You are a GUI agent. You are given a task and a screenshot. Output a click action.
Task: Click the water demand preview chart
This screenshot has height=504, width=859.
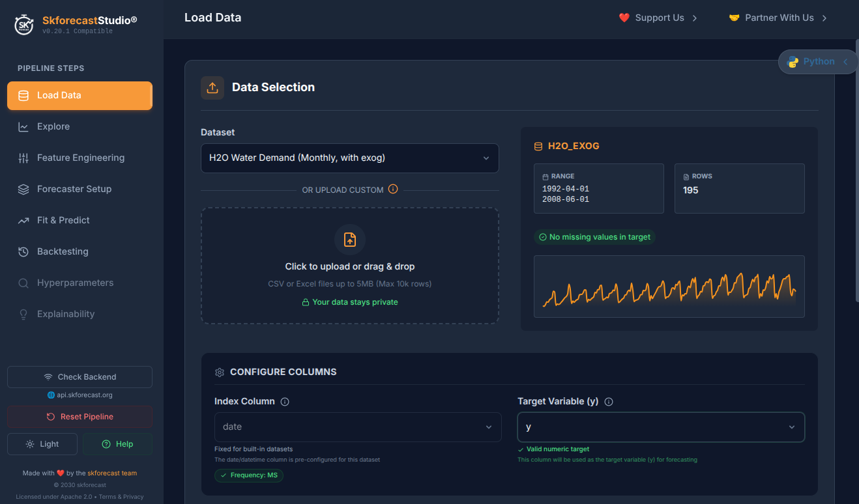[669, 287]
